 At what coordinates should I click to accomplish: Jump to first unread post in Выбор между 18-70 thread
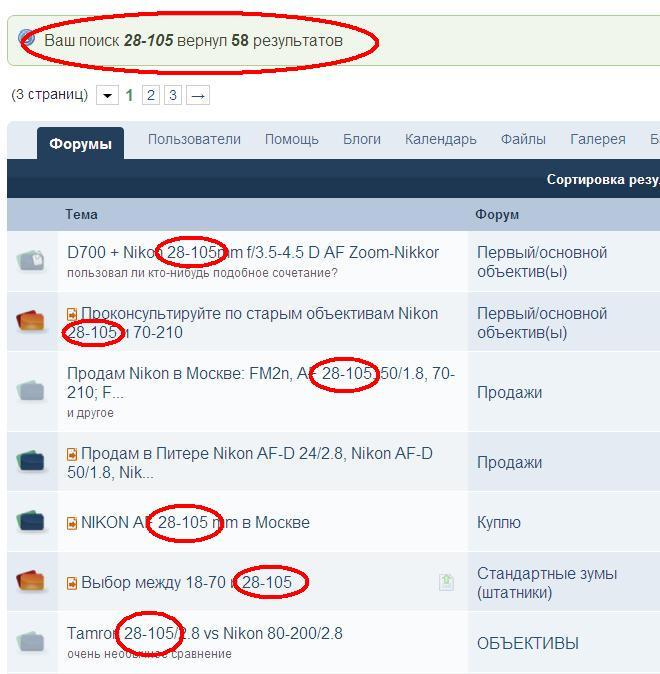[72, 583]
